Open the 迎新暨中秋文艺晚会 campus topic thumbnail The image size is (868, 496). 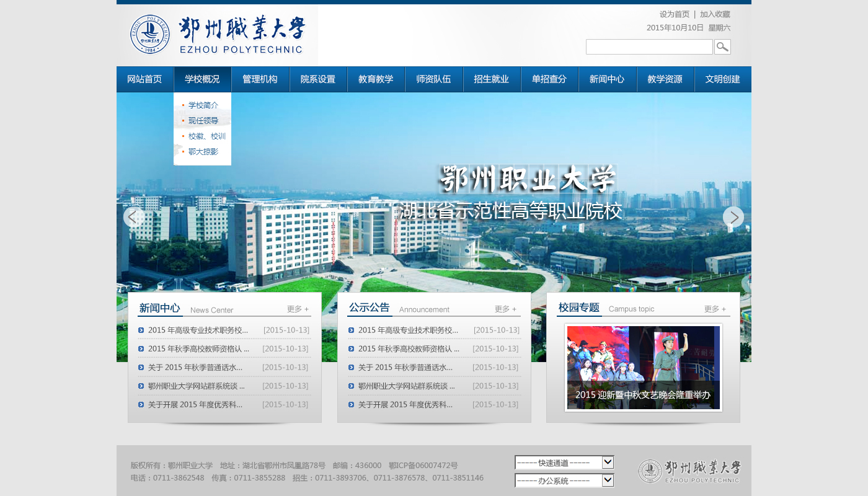[643, 367]
